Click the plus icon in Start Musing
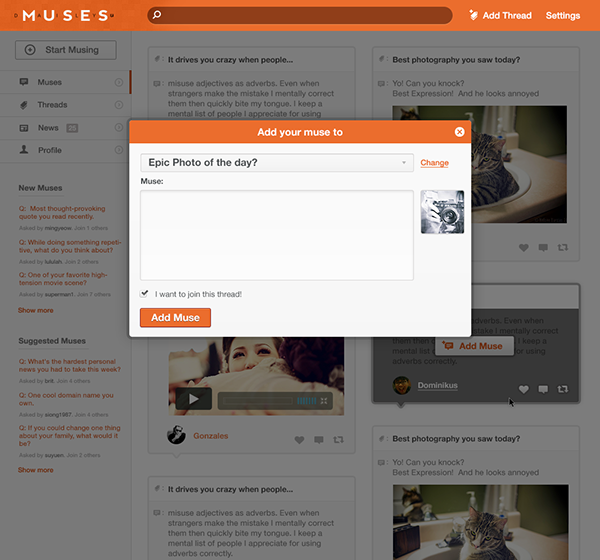 coord(30,50)
